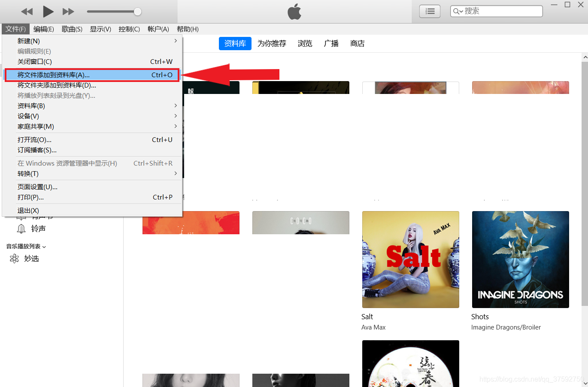Switch to the 商店 tab
Screen dimensions: 588x387
coord(357,43)
